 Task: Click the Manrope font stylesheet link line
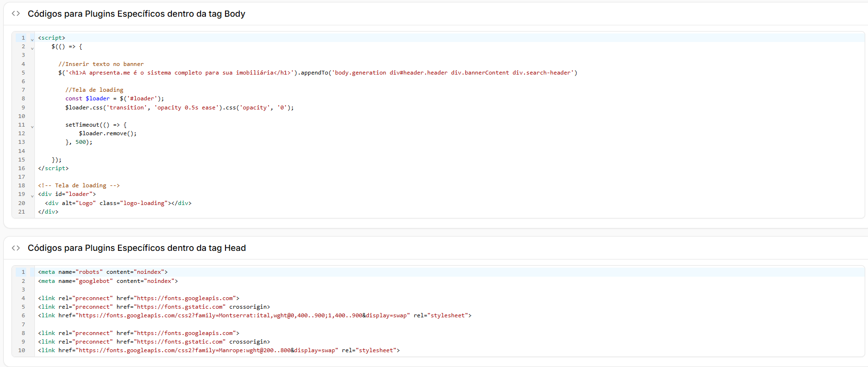(x=219, y=350)
